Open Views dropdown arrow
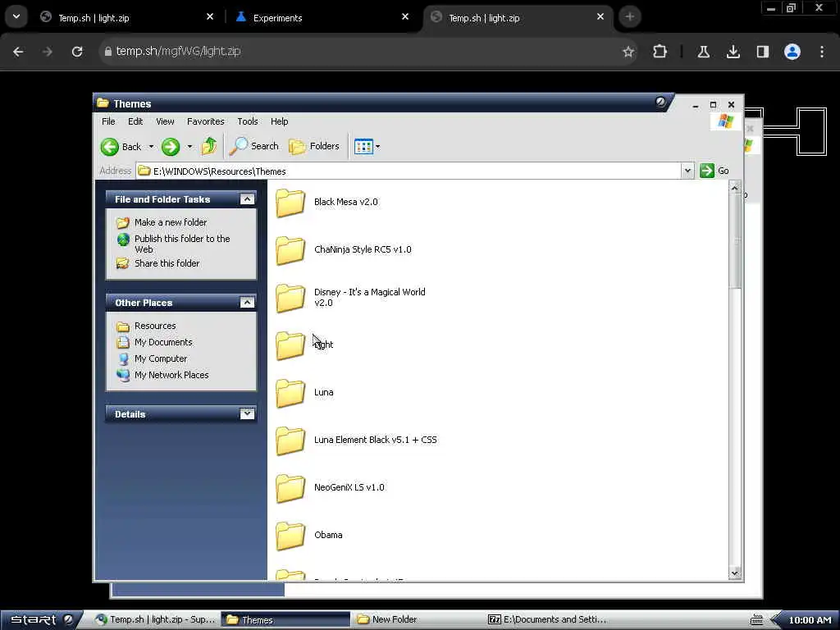 click(x=377, y=146)
